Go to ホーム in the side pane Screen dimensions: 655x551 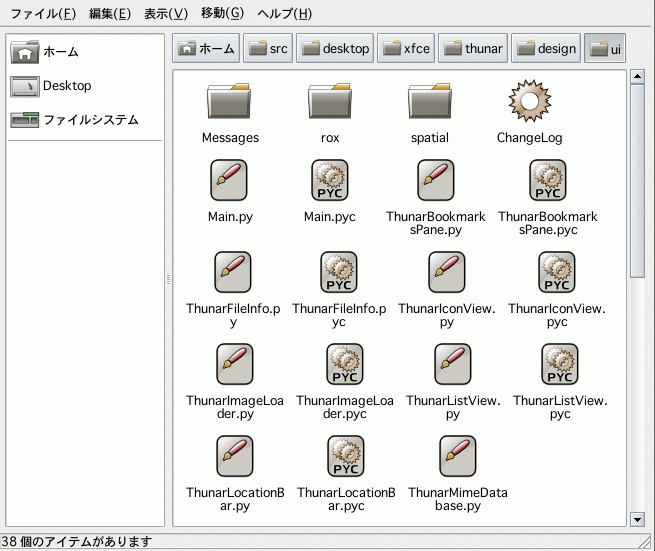click(60, 52)
